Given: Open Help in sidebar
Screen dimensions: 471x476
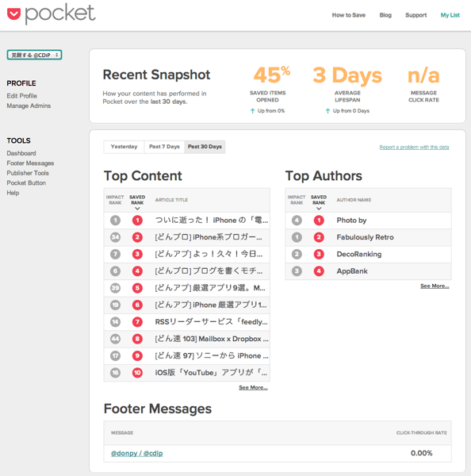Looking at the screenshot, I should coord(13,193).
